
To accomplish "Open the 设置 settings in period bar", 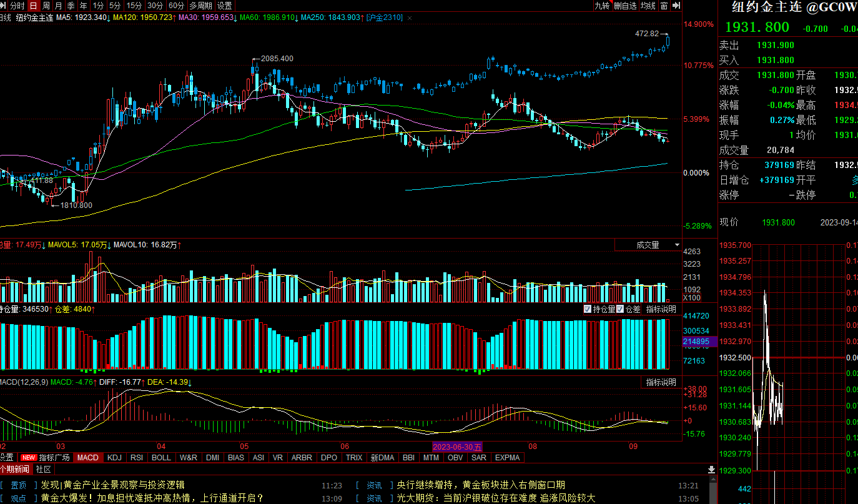I will click(x=225, y=6).
